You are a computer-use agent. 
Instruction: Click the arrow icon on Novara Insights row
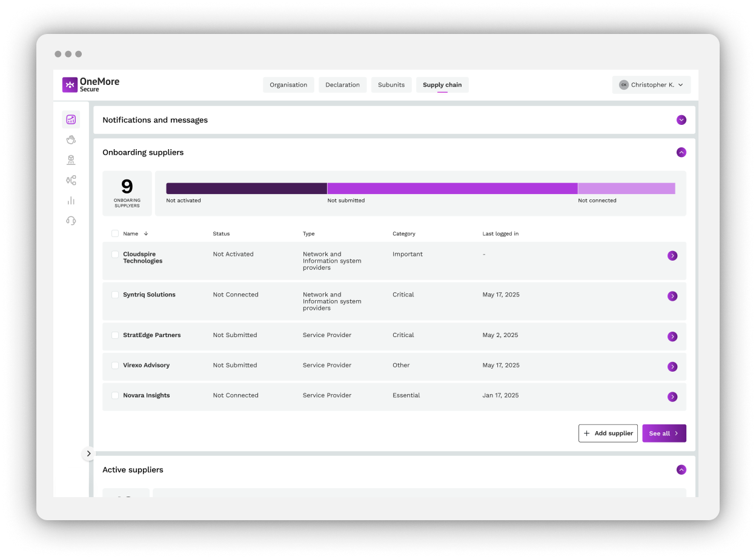click(x=672, y=397)
